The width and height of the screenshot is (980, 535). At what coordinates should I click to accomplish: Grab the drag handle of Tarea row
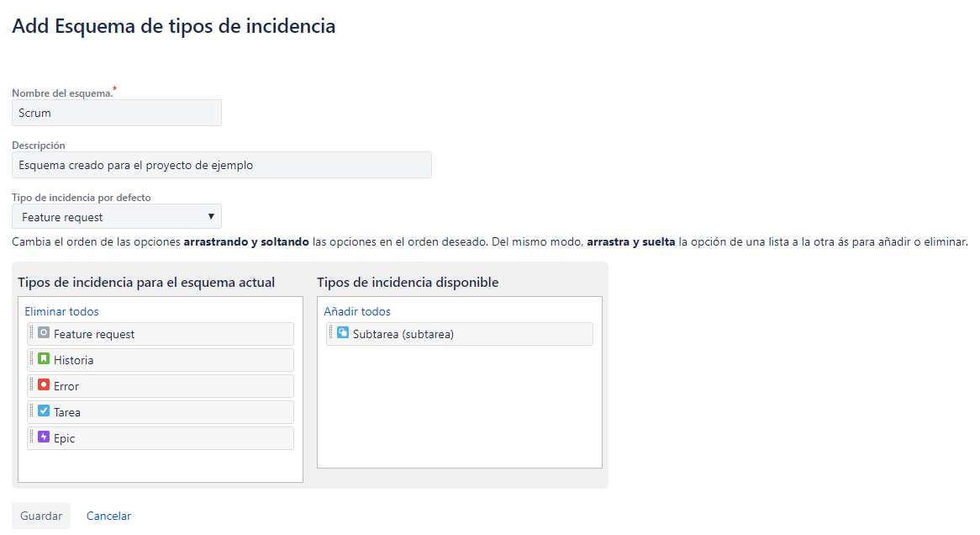pyautogui.click(x=32, y=411)
